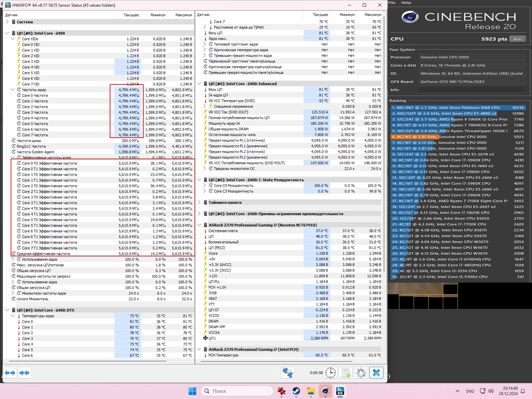Viewport: 532px width, 399px height.
Task: Click the expand-columns double arrow button in HWiNFO
Action: click(10, 373)
